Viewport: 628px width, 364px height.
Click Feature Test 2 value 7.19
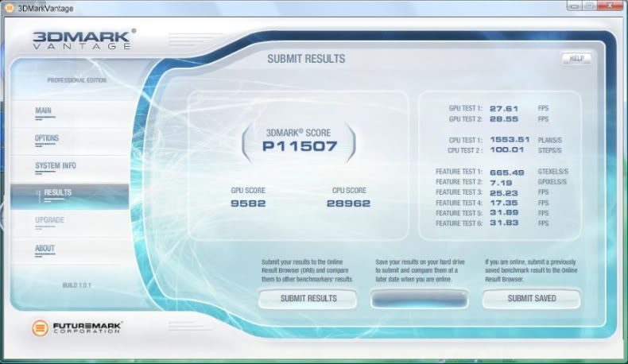(x=501, y=183)
